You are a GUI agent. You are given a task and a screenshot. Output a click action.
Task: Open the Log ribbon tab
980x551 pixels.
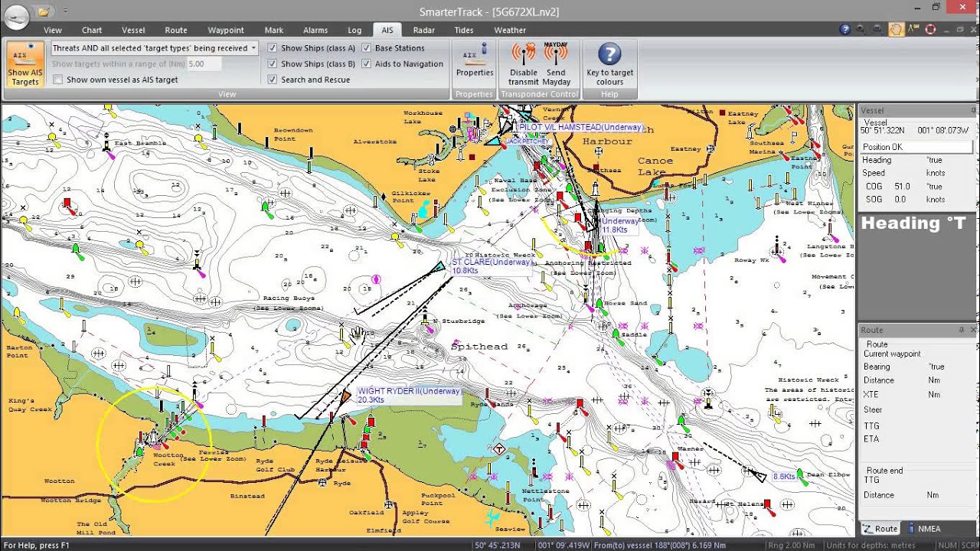point(354,30)
